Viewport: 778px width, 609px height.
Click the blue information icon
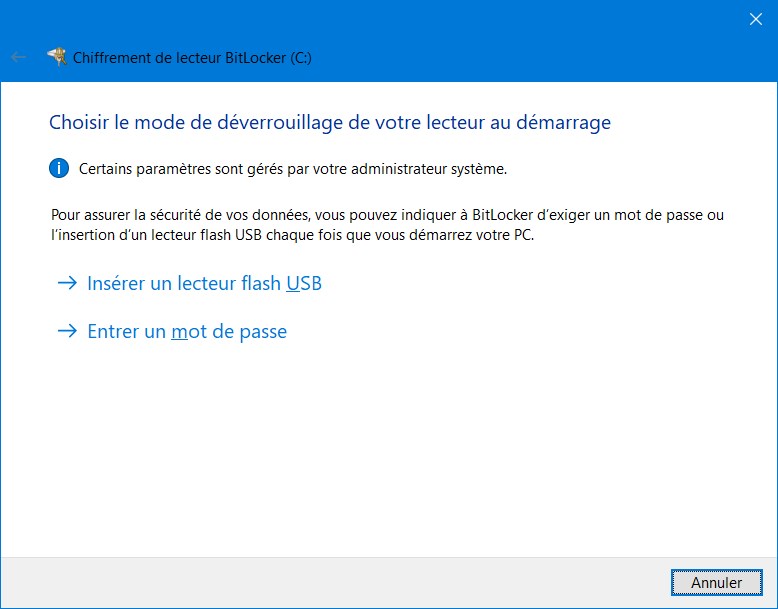[59, 169]
